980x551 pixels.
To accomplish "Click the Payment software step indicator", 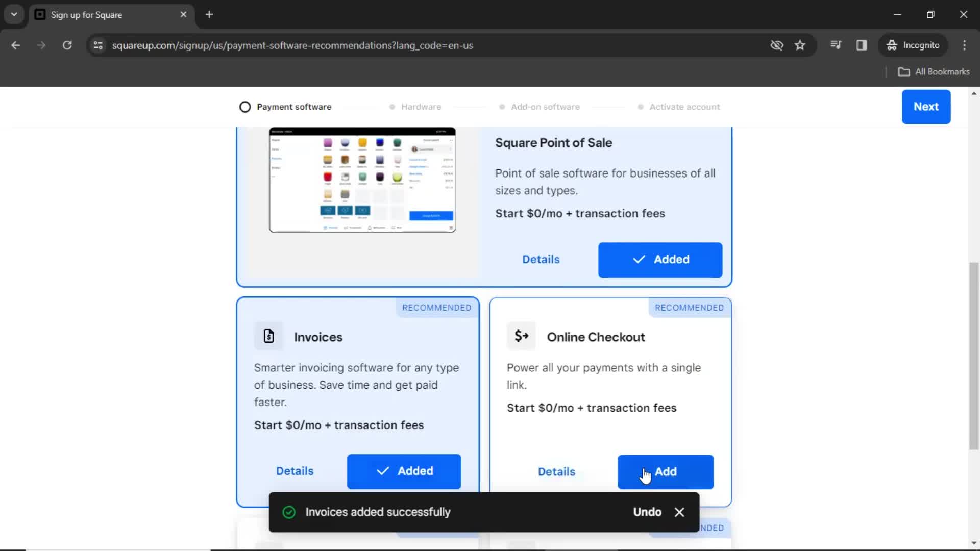I will (x=285, y=107).
